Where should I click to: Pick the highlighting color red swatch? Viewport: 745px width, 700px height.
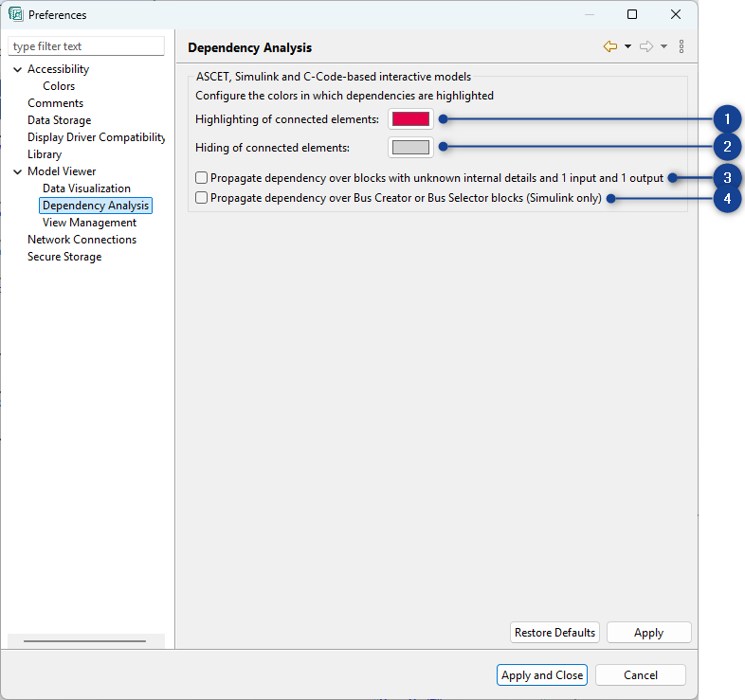(410, 118)
